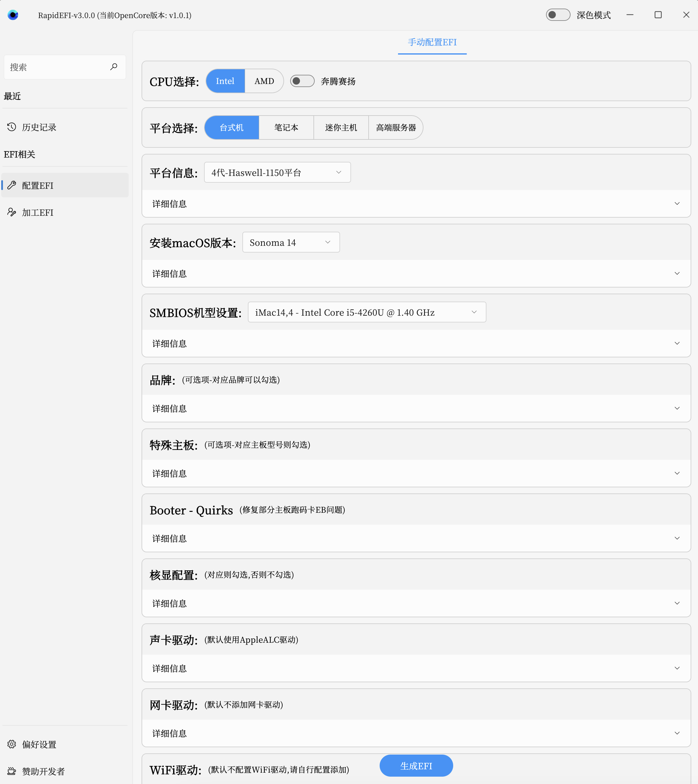Screen dimensions: 698x784
Task: Click the 生成EFI button
Action: tap(416, 766)
